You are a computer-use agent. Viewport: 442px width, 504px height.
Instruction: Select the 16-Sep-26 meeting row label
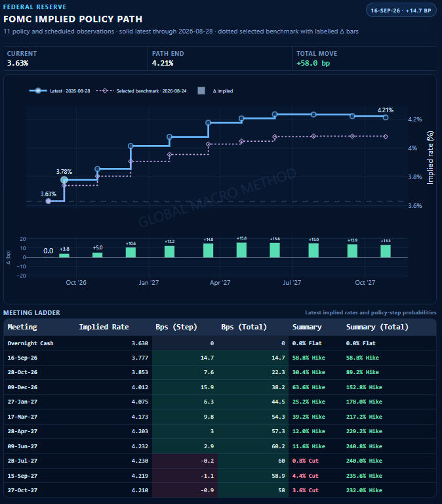coord(22,358)
